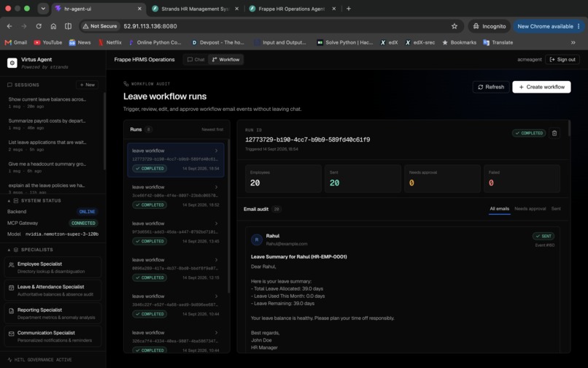This screenshot has height=368, width=588.
Task: Click the COMPLETED status badge beside run ID
Action: (x=529, y=133)
